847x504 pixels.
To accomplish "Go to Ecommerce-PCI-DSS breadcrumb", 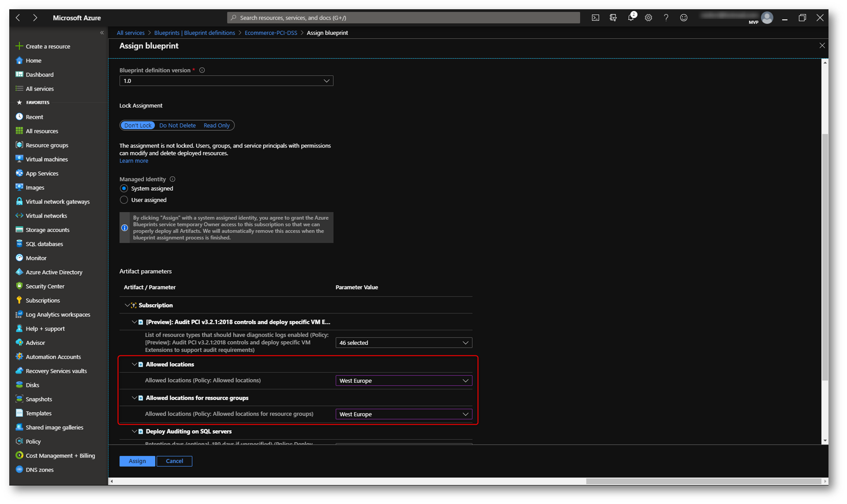I will pos(271,33).
